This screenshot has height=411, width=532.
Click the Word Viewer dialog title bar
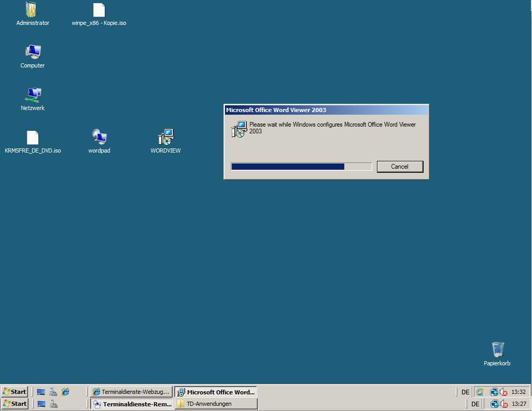pyautogui.click(x=326, y=109)
